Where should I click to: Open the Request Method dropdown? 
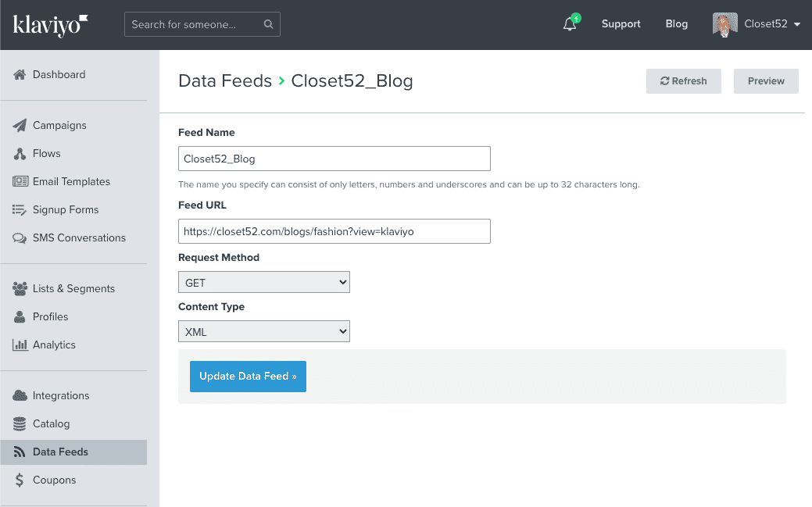point(264,282)
